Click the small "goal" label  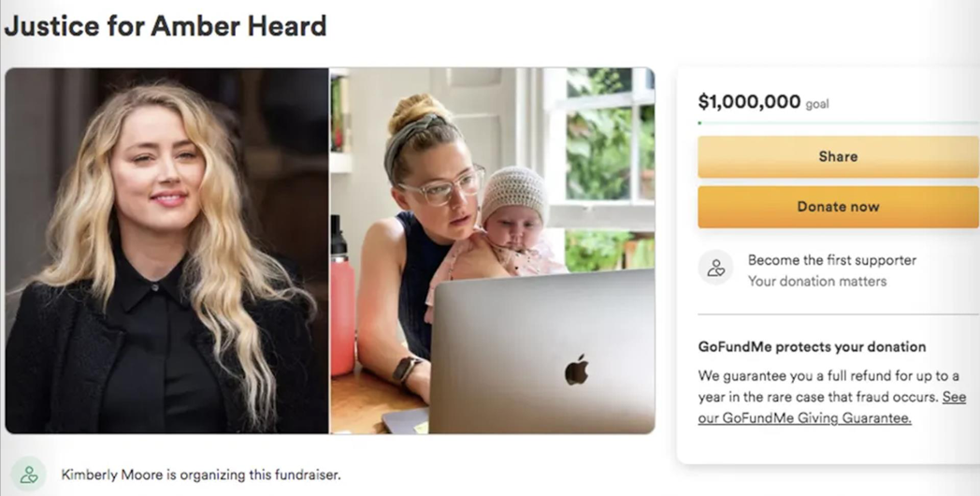pyautogui.click(x=817, y=105)
